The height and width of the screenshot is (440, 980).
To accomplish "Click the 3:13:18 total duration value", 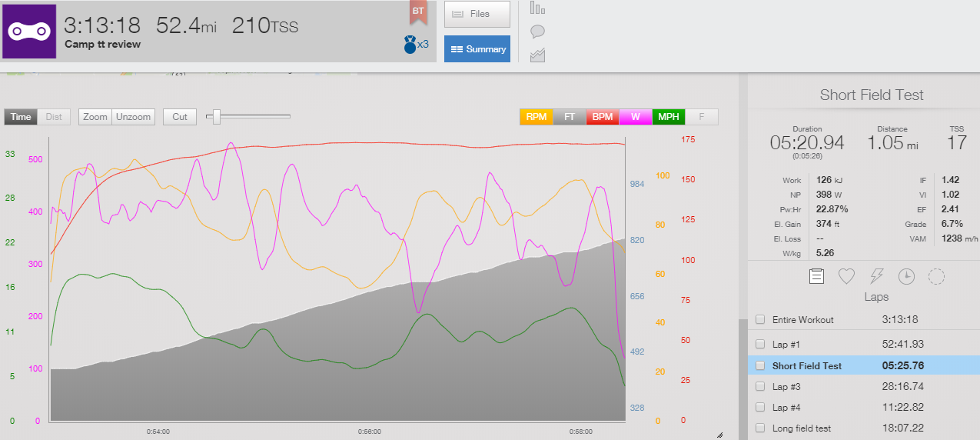I will tap(103, 25).
